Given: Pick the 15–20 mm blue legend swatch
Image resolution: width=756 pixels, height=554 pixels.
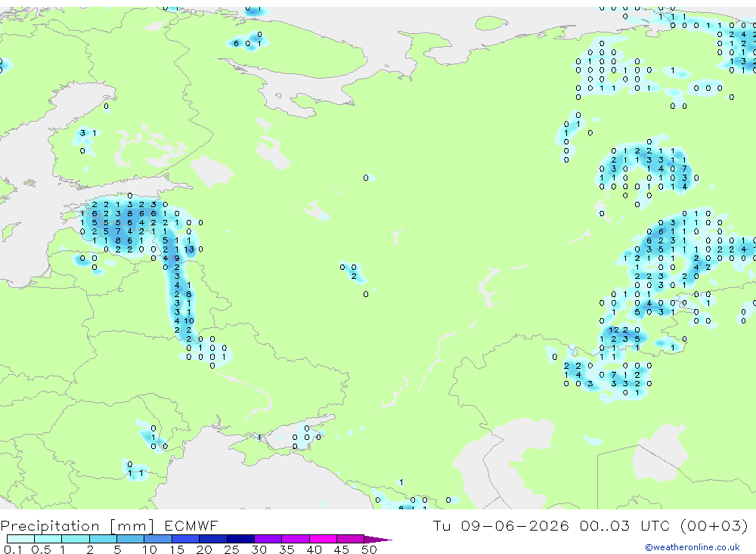Looking at the screenshot, I should (186, 539).
